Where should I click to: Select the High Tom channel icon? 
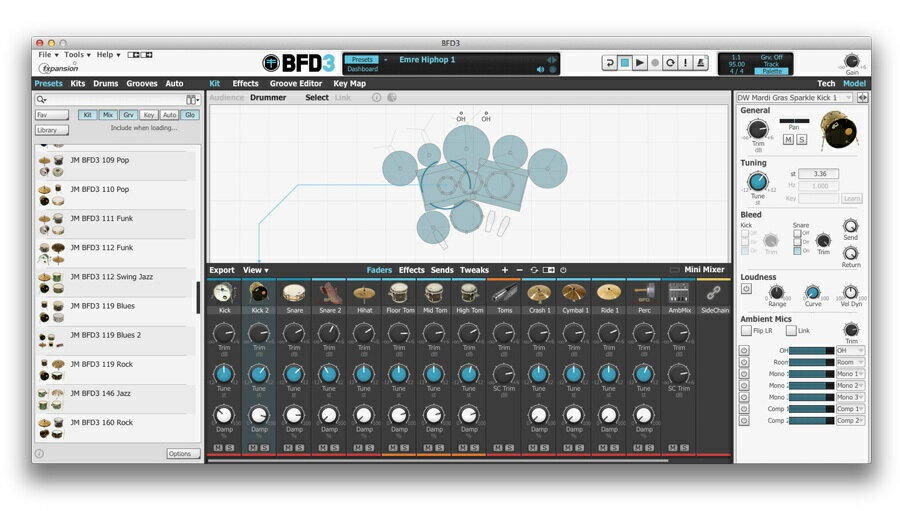pos(469,293)
